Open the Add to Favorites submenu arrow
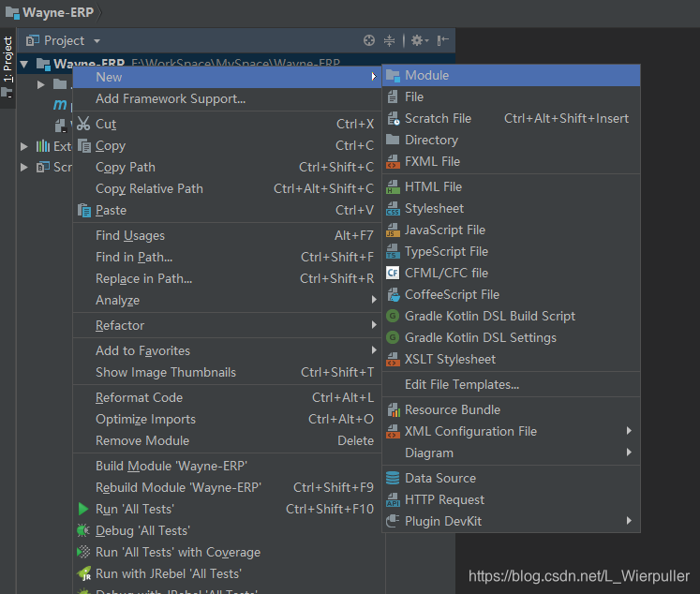Viewport: 700px width, 594px height. coord(374,350)
